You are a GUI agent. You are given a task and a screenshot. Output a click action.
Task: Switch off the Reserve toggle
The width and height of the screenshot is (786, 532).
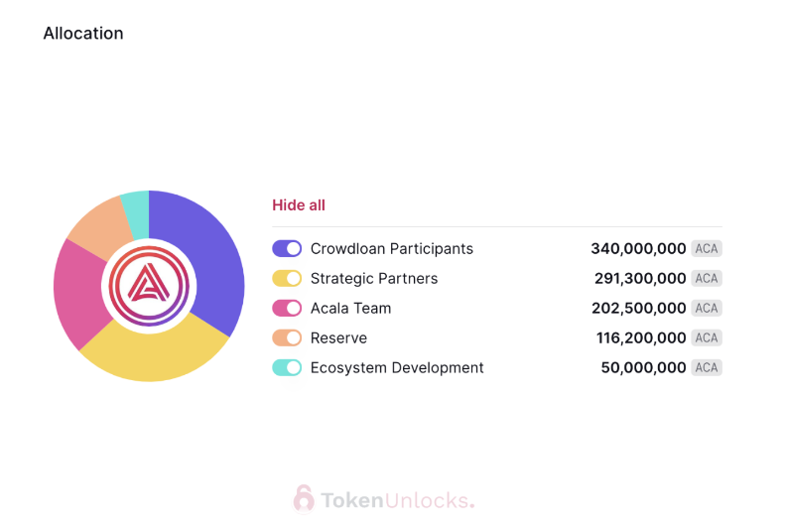287,337
